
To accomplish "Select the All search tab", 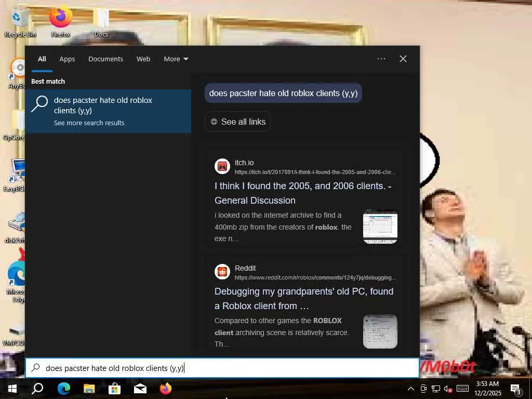I will point(42,59).
